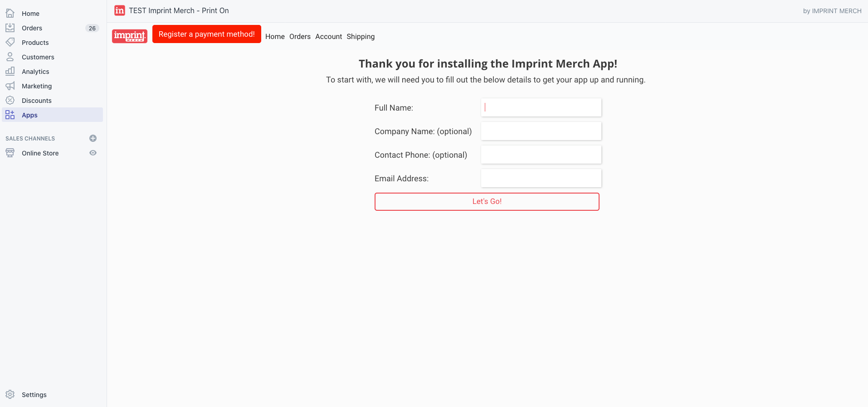This screenshot has width=868, height=407.
Task: Click the Home house icon in sidebar
Action: [x=10, y=14]
